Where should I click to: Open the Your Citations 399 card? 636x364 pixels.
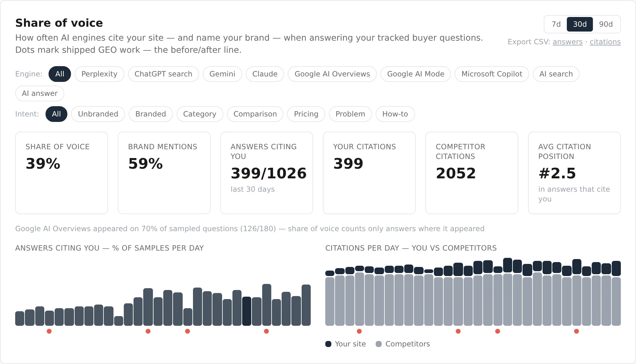click(369, 173)
